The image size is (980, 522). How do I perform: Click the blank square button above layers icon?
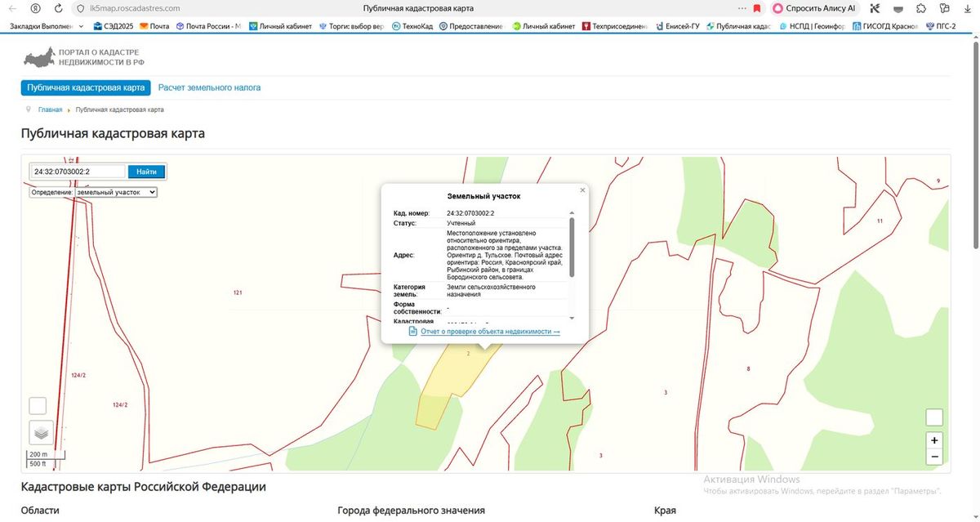38,406
